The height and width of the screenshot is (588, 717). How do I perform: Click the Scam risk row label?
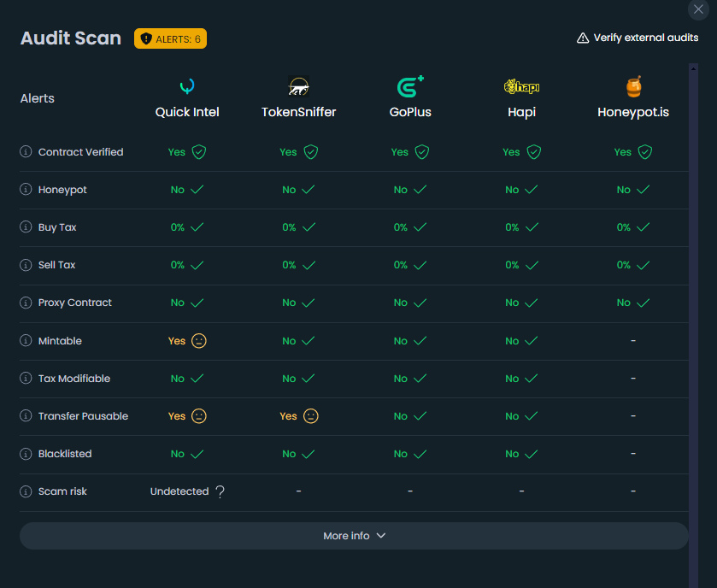point(62,491)
